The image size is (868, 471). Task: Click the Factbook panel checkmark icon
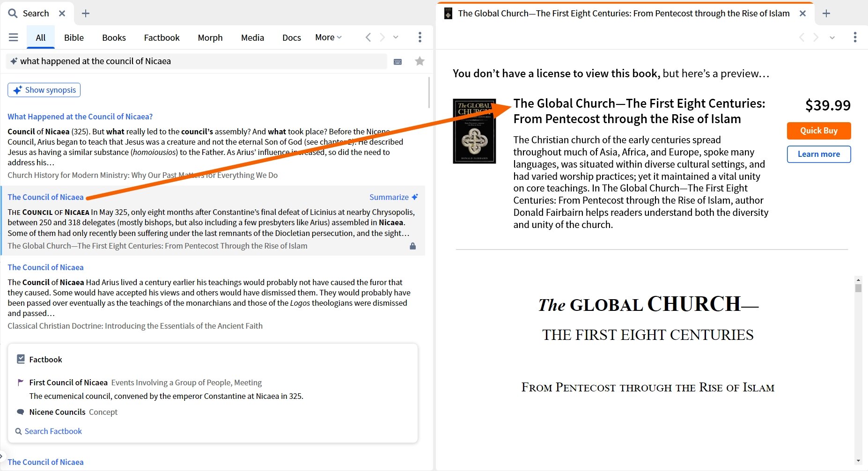[x=21, y=359]
